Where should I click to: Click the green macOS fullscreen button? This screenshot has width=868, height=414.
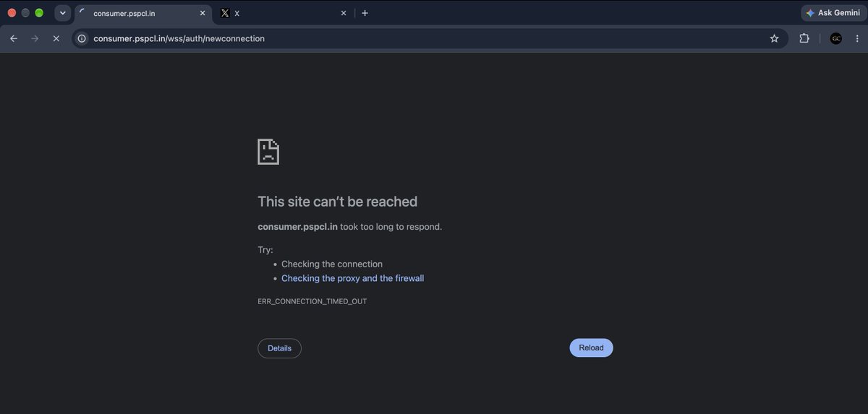(x=39, y=13)
